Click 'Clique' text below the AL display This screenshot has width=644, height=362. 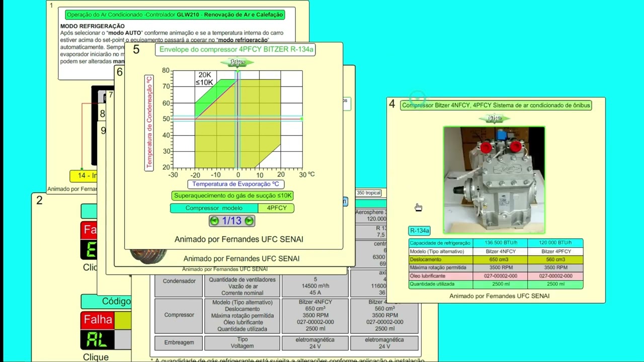click(x=96, y=357)
